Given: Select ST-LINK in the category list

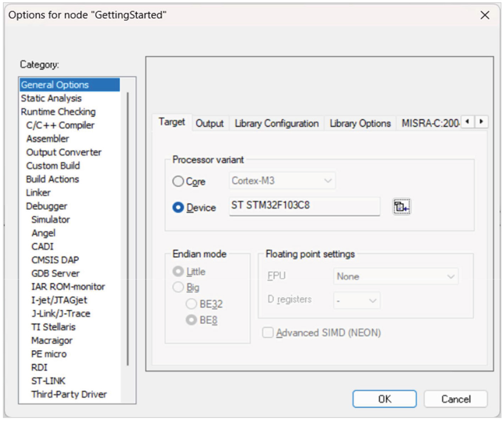Looking at the screenshot, I should tap(48, 381).
